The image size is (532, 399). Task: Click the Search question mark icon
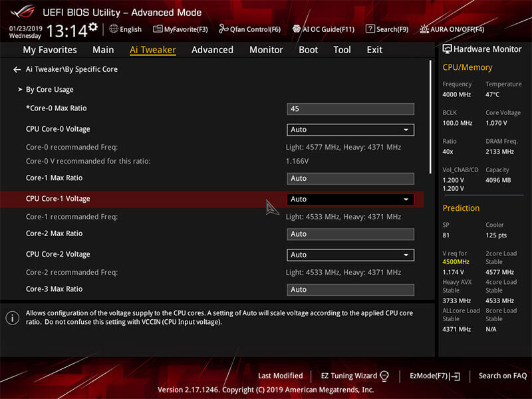[370, 29]
